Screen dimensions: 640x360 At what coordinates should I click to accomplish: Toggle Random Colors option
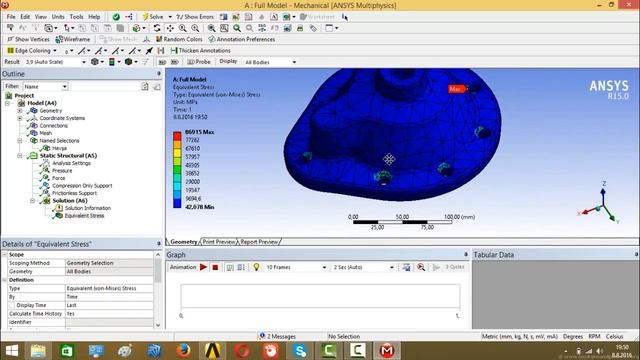pyautogui.click(x=179, y=39)
